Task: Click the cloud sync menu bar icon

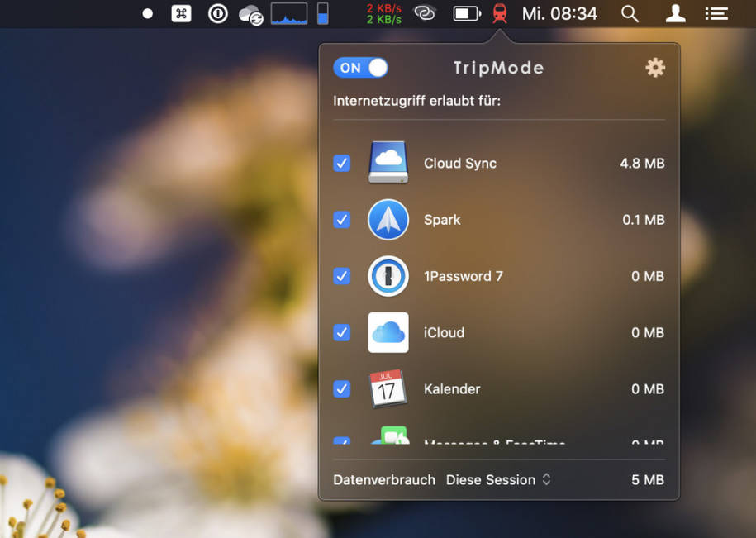Action: (250, 15)
